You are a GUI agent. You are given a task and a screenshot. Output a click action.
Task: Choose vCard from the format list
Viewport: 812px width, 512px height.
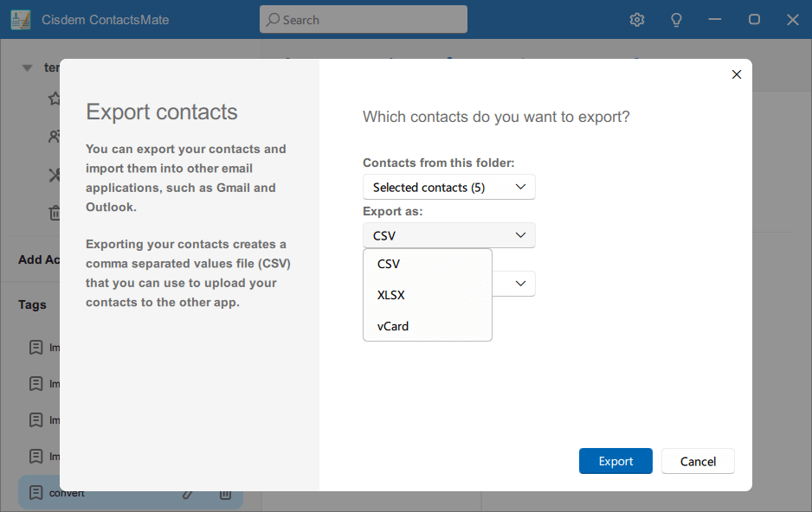pyautogui.click(x=393, y=326)
